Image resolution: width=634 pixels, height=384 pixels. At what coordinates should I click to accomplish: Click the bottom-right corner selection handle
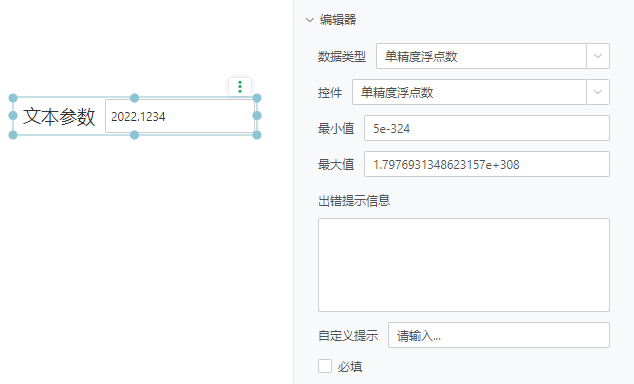click(257, 135)
